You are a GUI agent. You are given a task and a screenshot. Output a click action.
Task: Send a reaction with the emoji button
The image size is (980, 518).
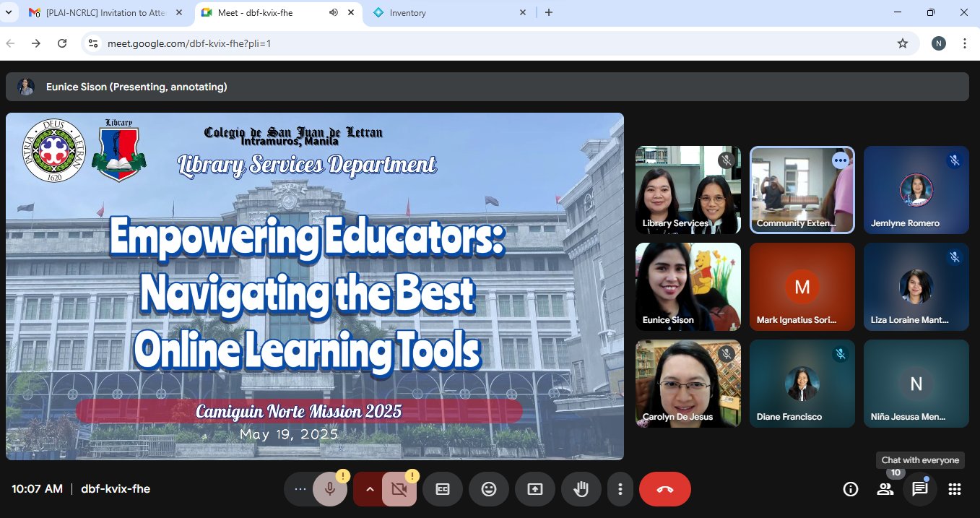[489, 489]
